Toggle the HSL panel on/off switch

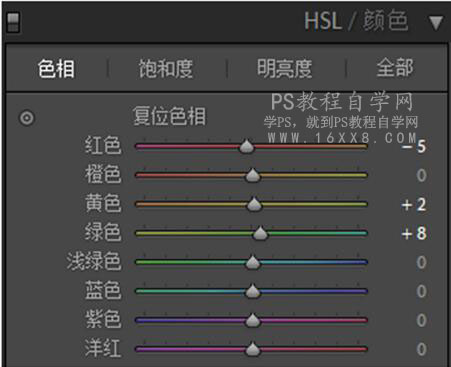13,23
